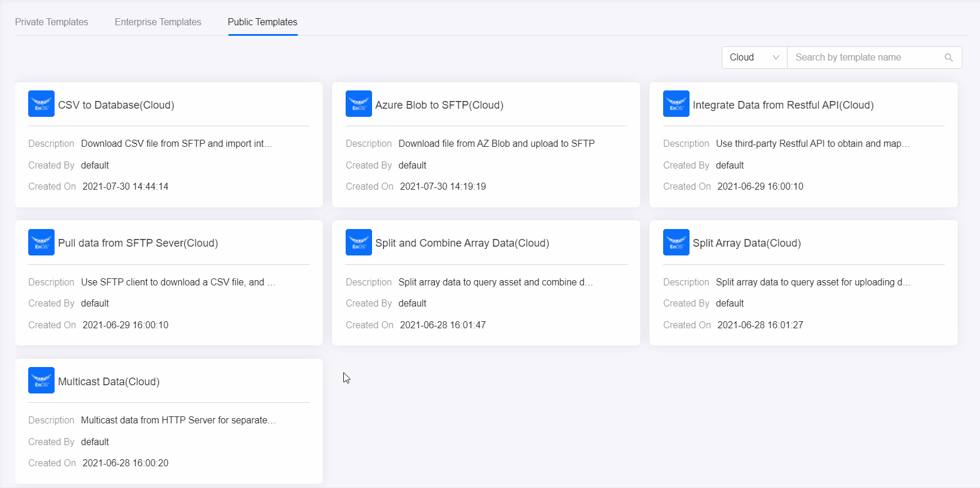Screen dimensions: 980x488
Task: Switch to the Enterprise Templates tab
Action: point(158,22)
